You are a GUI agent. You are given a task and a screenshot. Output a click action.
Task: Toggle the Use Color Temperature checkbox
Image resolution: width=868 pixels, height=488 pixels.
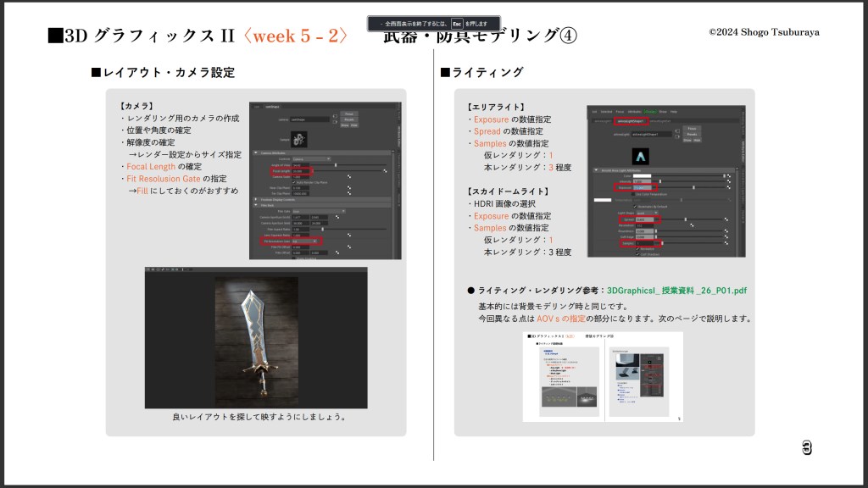coord(633,193)
